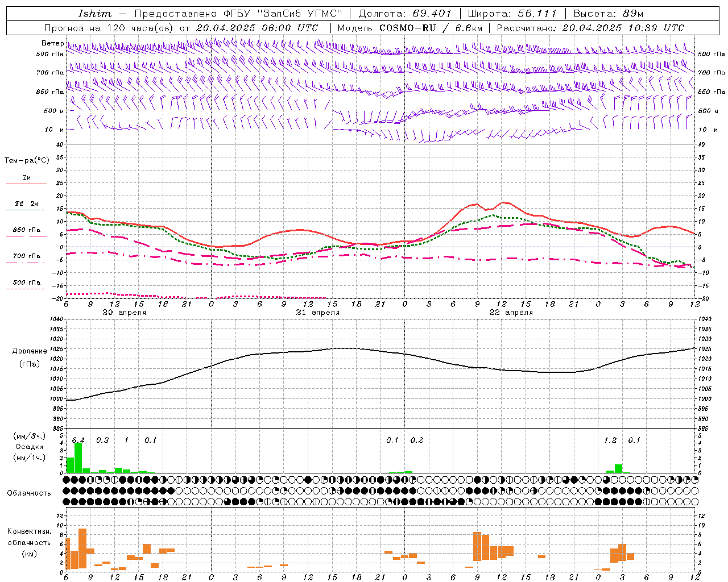Image resolution: width=728 pixels, height=582 pixels.
Task: Click the forecast start "20.04.2025 06:00 UTC"
Action: [x=257, y=28]
